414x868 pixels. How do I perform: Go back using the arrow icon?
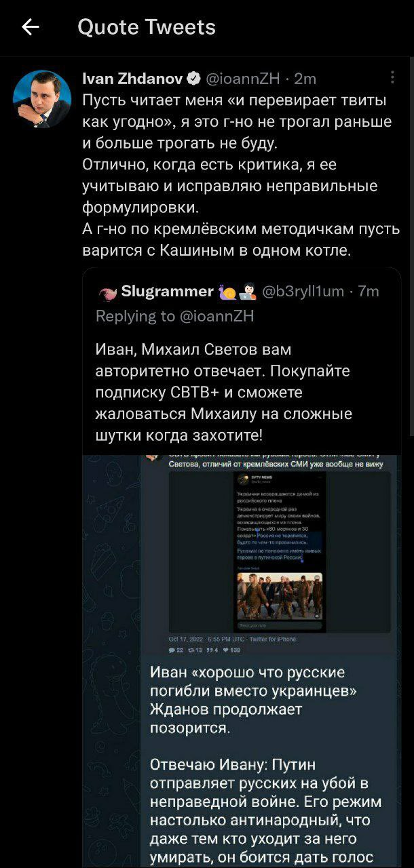click(30, 26)
